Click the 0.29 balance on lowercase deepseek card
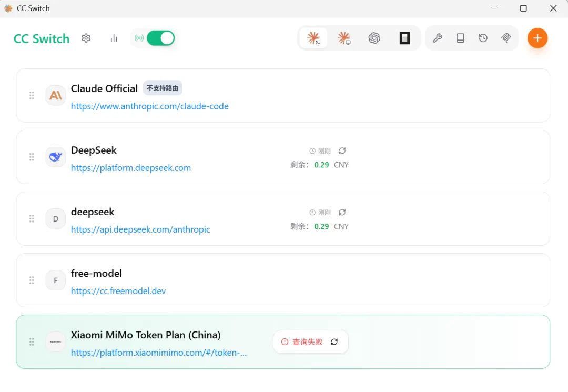The height and width of the screenshot is (392, 568). pos(321,226)
